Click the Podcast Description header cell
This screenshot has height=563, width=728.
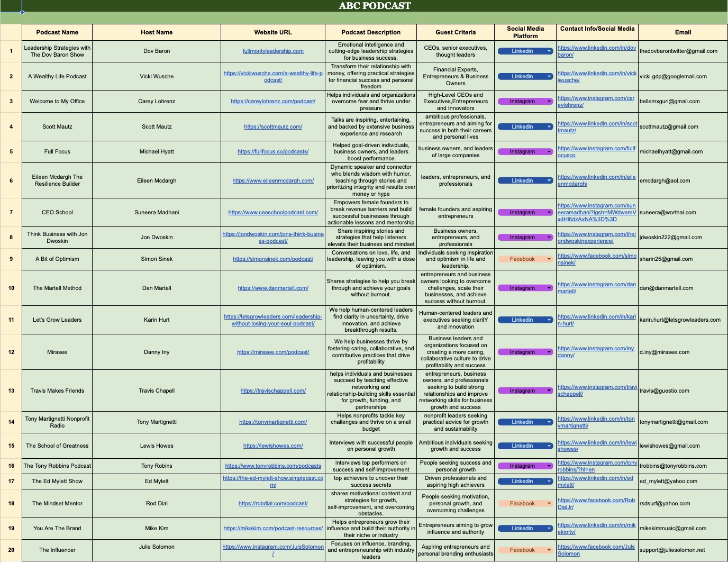(371, 32)
